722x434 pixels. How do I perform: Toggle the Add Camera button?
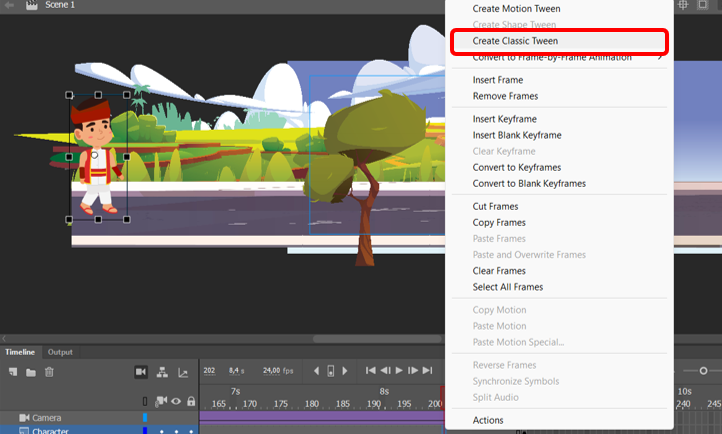(141, 372)
